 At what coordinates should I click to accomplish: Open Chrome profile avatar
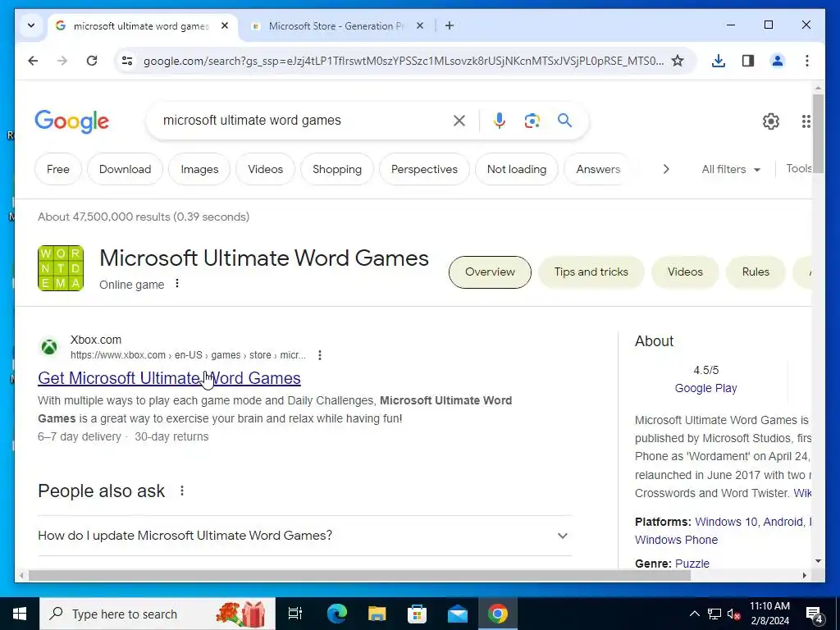[x=778, y=61]
